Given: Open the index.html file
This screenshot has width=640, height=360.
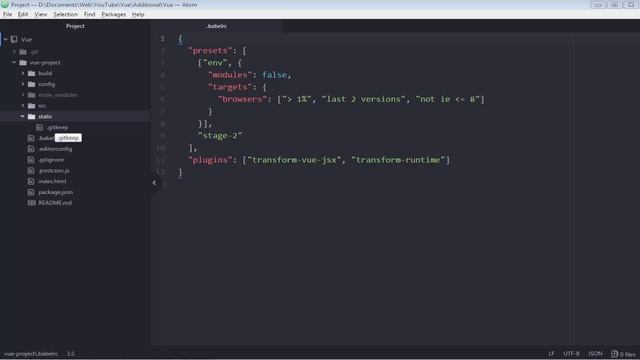Looking at the screenshot, I should pos(52,181).
